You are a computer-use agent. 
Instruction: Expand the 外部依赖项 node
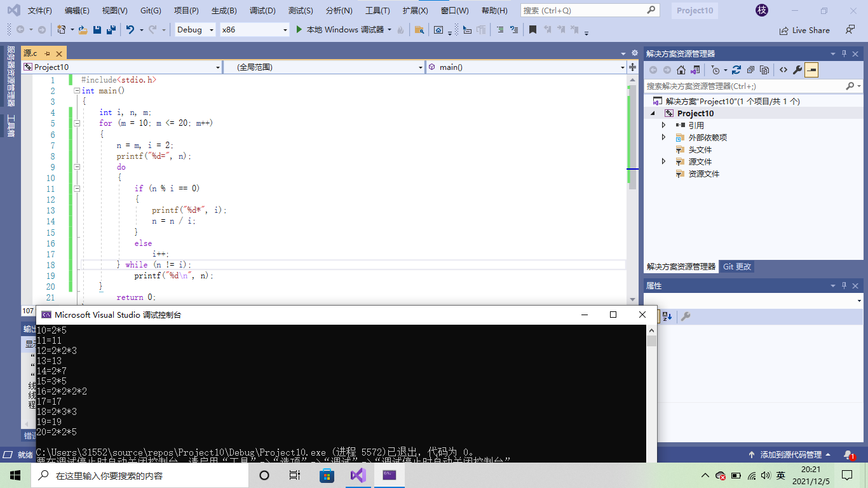click(x=664, y=137)
